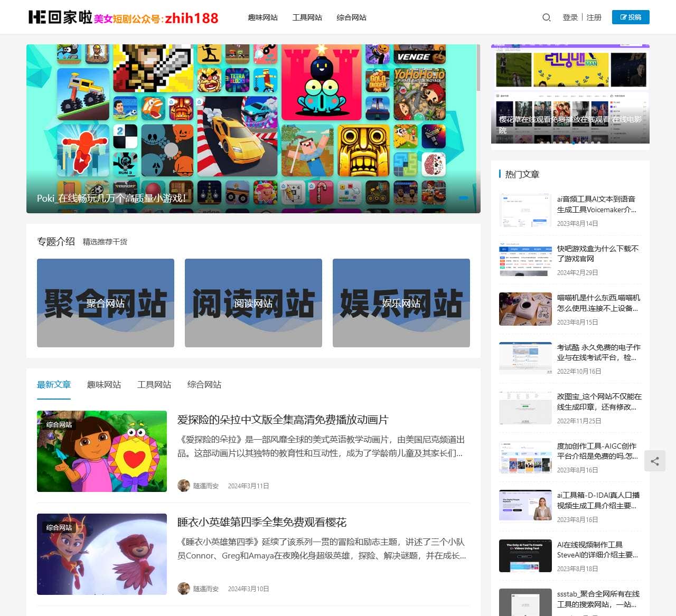Image resolution: width=676 pixels, height=616 pixels.
Task: Open the 聚合网站 topic card
Action: (106, 303)
